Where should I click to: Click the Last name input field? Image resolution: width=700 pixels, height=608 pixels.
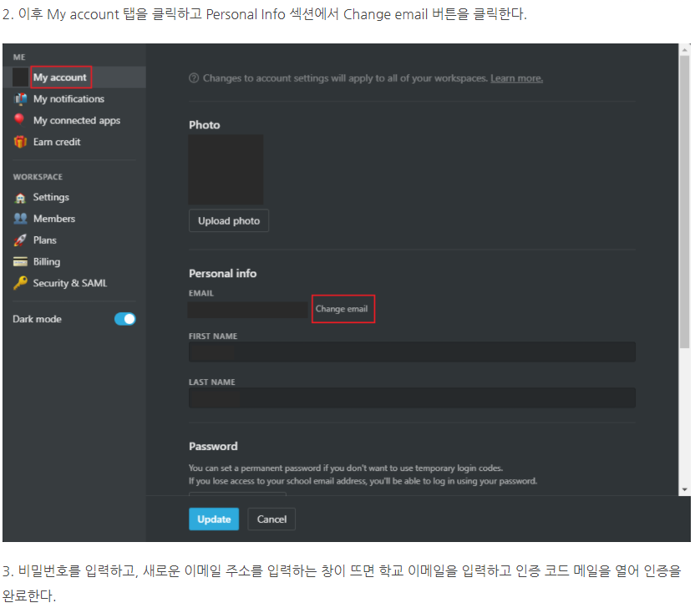point(412,398)
